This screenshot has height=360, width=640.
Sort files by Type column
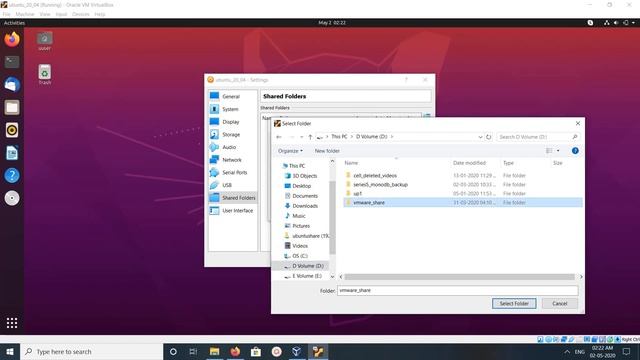coord(508,163)
